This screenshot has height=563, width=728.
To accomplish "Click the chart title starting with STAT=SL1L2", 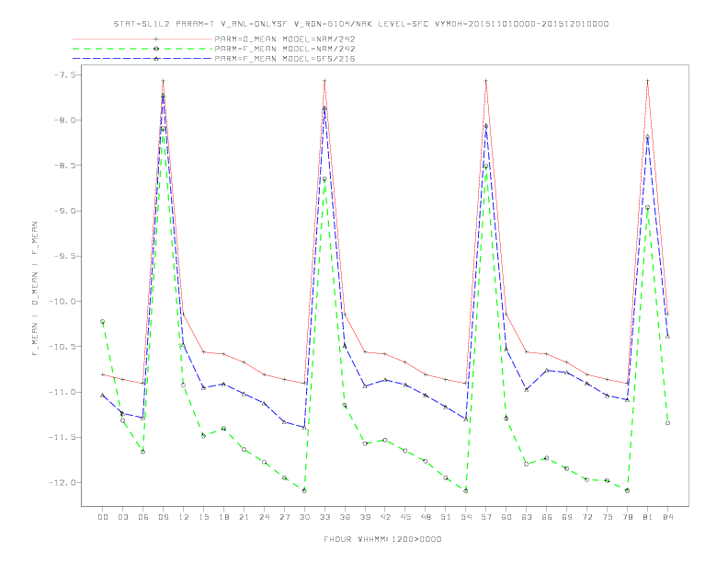I will pyautogui.click(x=361, y=24).
